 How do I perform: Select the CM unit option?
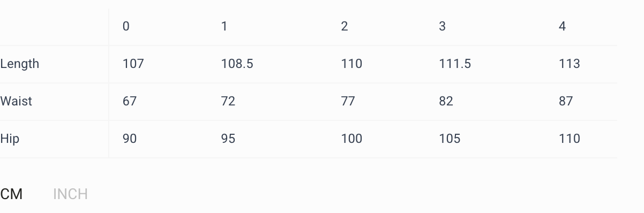click(11, 194)
